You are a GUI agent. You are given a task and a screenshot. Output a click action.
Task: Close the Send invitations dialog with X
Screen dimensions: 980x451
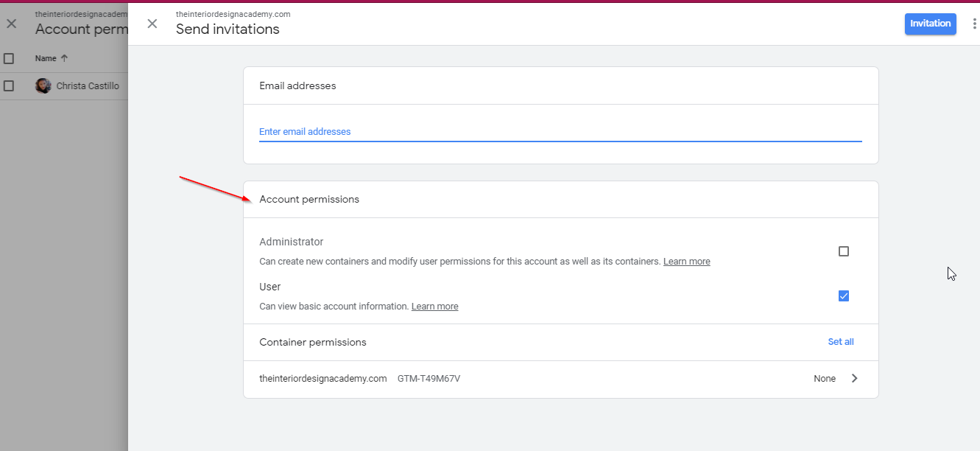(x=152, y=24)
